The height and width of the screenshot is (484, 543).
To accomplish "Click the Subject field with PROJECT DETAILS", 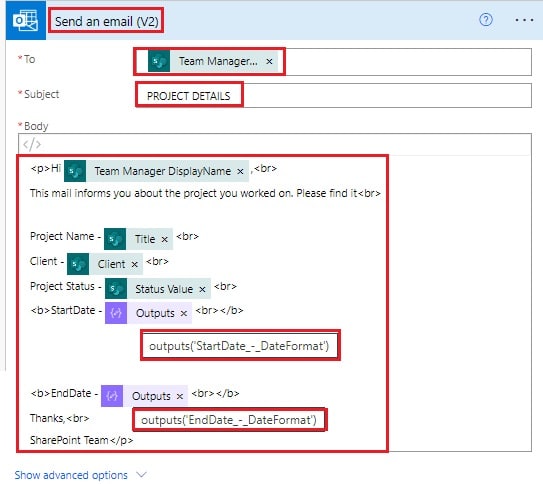I will [333, 96].
